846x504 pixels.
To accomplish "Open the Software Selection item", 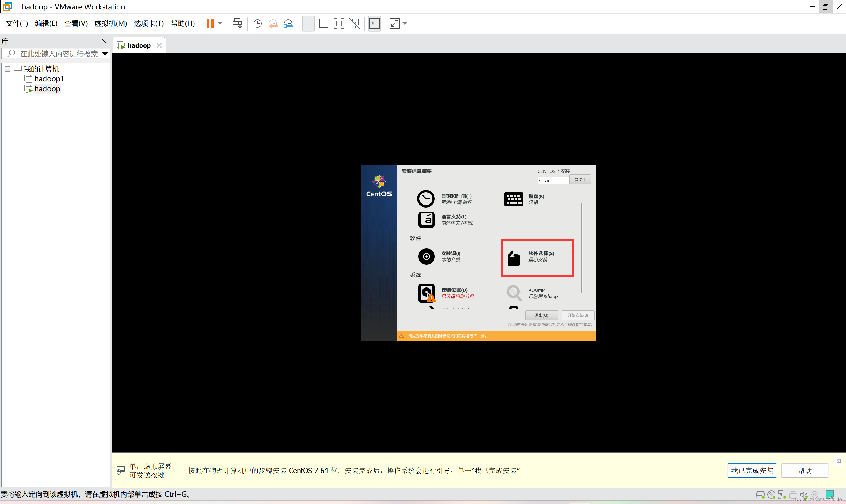I will coord(537,257).
